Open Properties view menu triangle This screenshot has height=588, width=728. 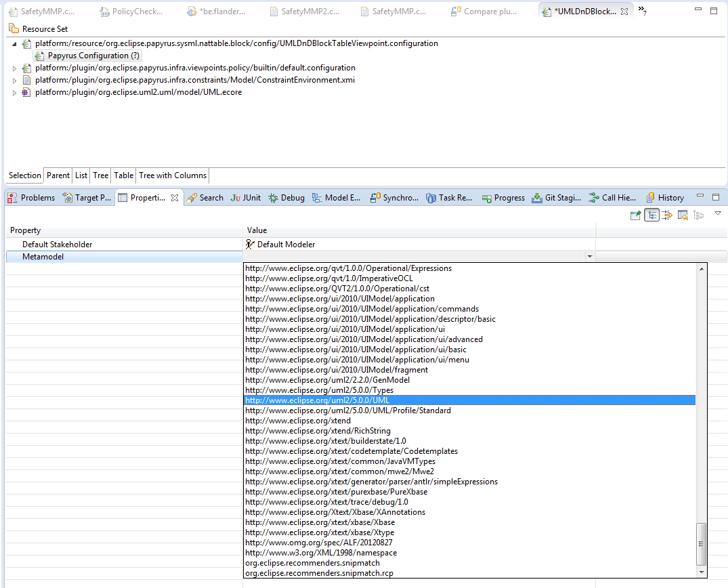click(x=717, y=213)
